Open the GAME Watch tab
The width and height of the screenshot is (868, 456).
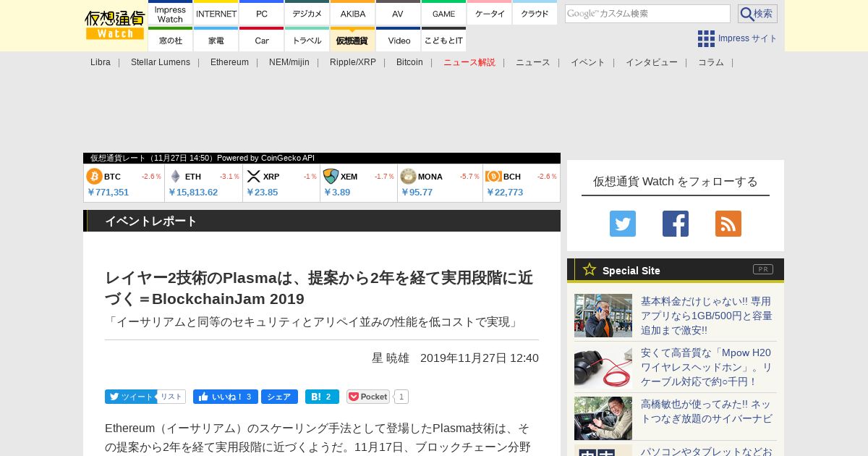443,13
